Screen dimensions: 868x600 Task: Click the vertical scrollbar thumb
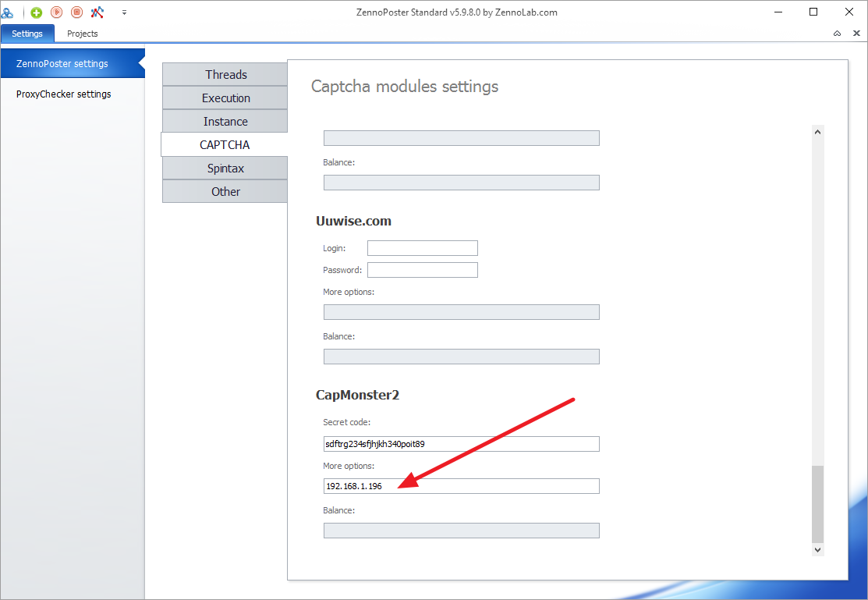(x=817, y=504)
